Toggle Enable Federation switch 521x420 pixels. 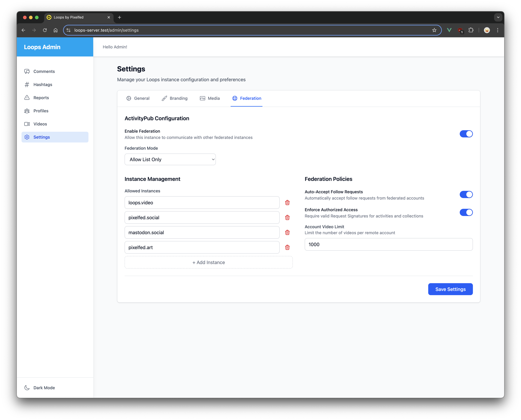pyautogui.click(x=466, y=134)
